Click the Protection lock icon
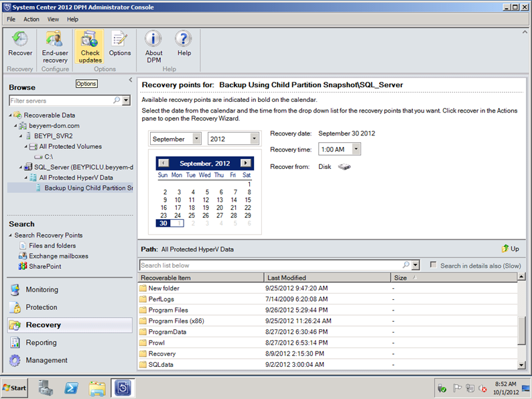The height and width of the screenshot is (399, 532). click(x=15, y=307)
